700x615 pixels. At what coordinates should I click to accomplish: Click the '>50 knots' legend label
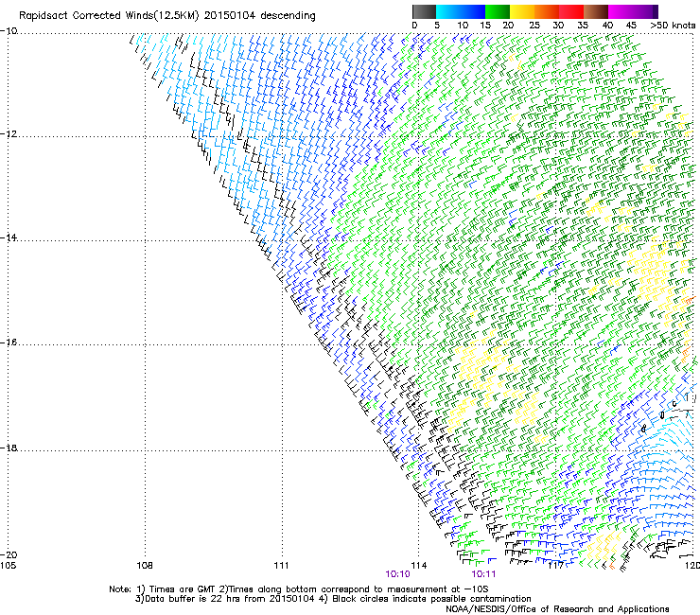pos(673,26)
